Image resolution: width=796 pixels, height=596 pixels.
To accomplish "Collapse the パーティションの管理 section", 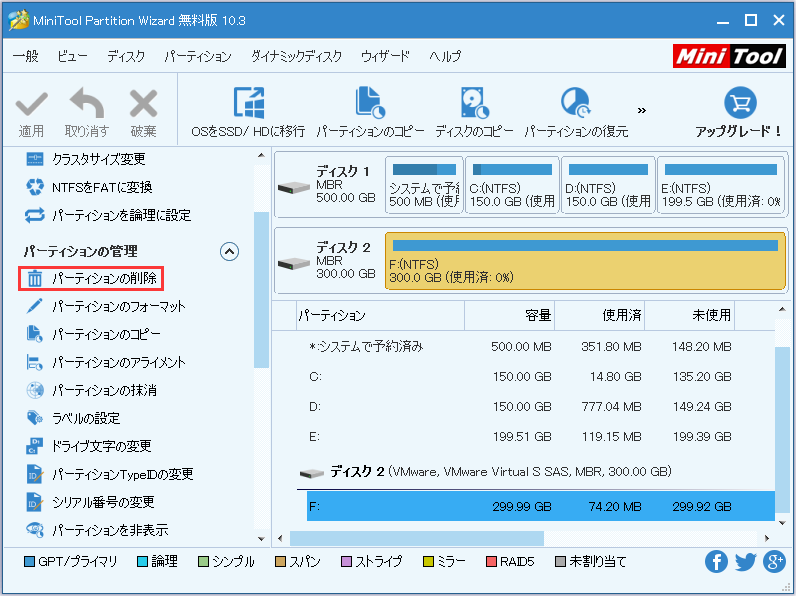I will [x=229, y=251].
